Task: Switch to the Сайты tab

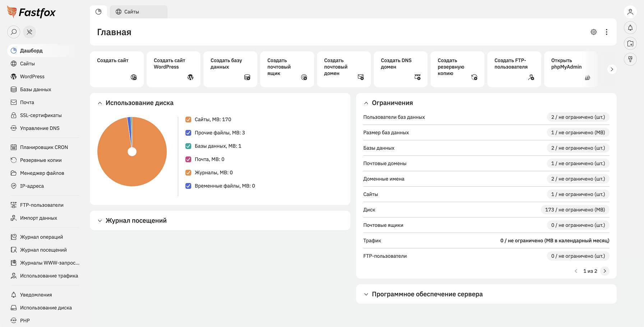Action: [138, 12]
